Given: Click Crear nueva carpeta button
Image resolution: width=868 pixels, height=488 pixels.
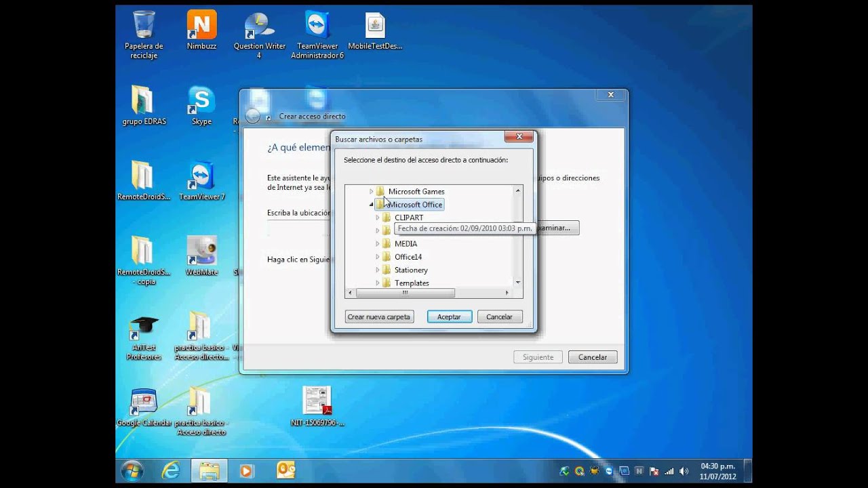Looking at the screenshot, I should coord(379,317).
